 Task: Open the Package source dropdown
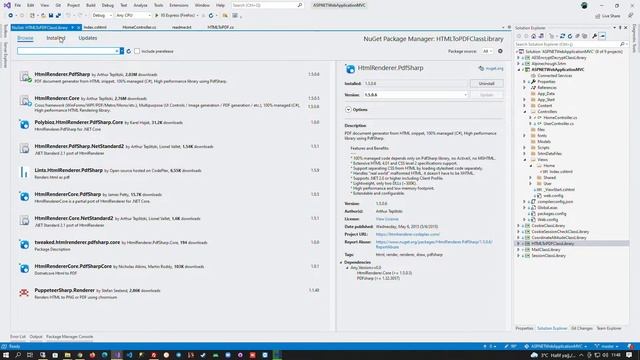pos(487,51)
